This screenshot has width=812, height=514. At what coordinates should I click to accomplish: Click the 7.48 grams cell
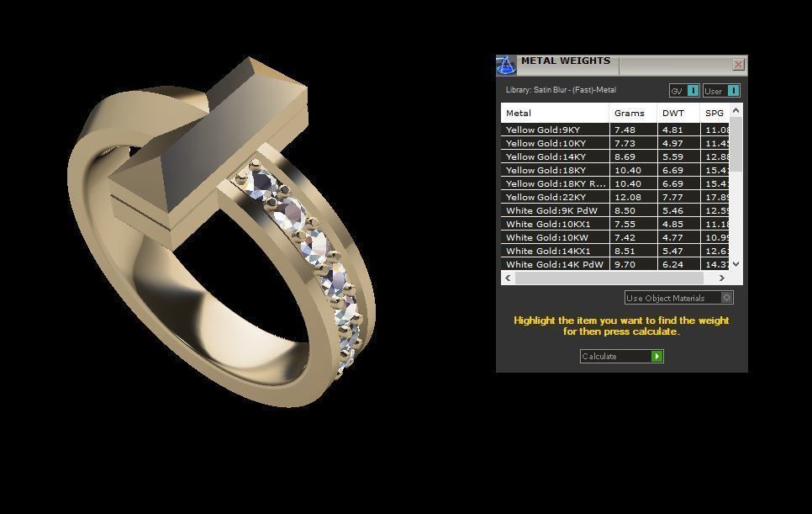click(x=633, y=130)
